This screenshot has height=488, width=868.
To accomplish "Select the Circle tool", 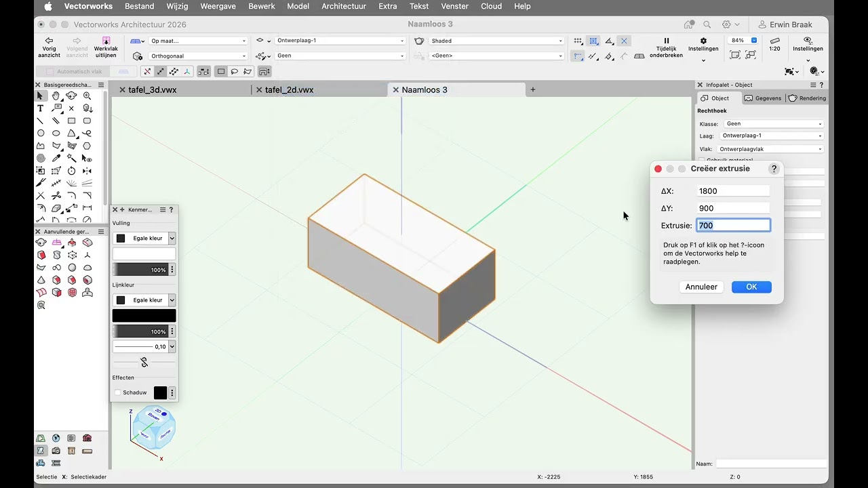I will pos(41,134).
